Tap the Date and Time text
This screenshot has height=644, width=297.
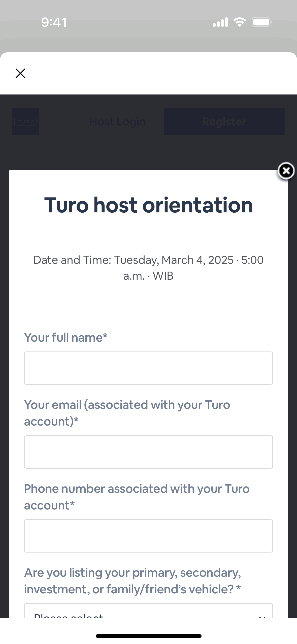[x=148, y=268]
